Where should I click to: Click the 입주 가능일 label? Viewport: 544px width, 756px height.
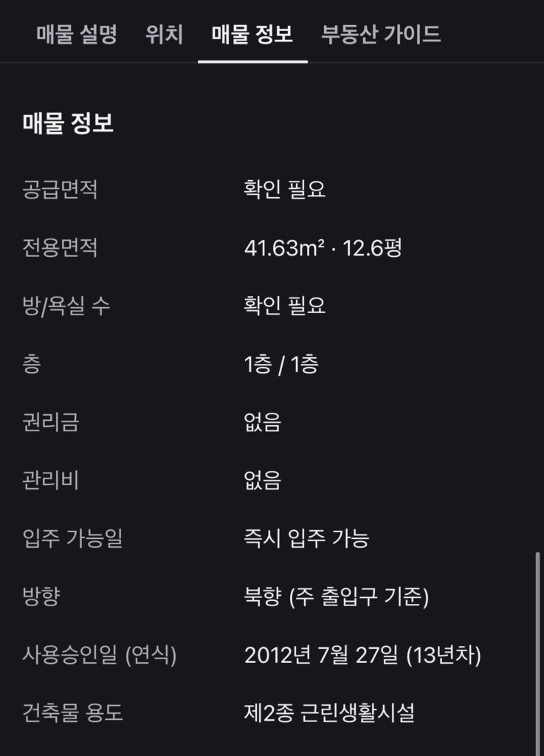click(73, 538)
